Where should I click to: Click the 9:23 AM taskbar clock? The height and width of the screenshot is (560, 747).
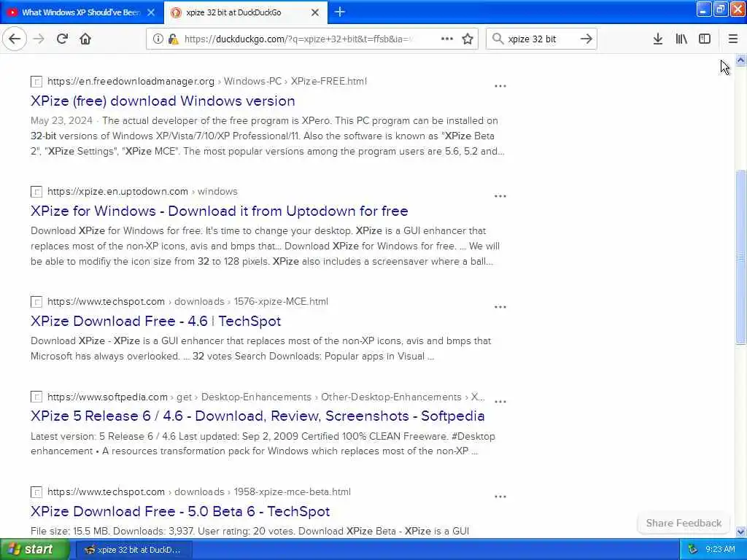click(x=720, y=550)
